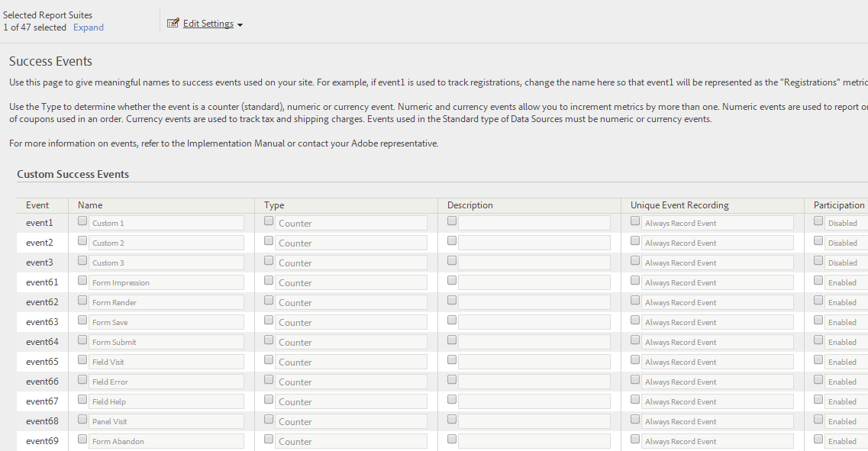Screen dimensions: 868x451
Task: Click the Custom Success Events section header
Action: click(x=73, y=174)
